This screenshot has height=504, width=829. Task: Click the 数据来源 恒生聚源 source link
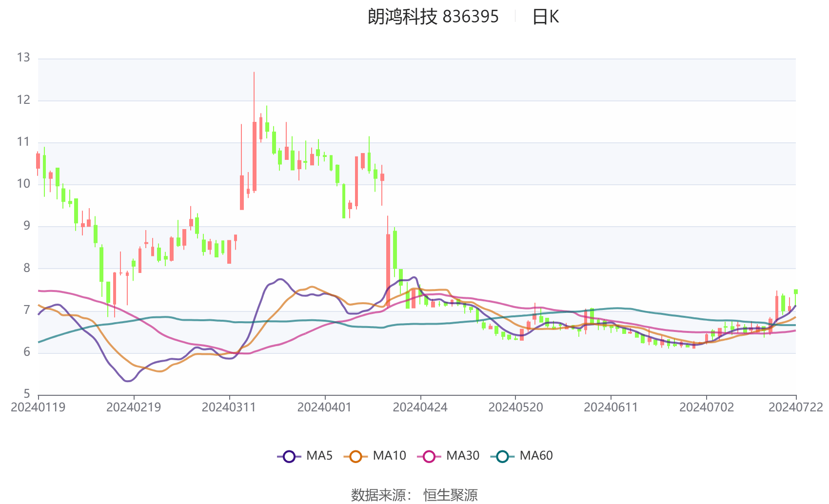(x=415, y=494)
